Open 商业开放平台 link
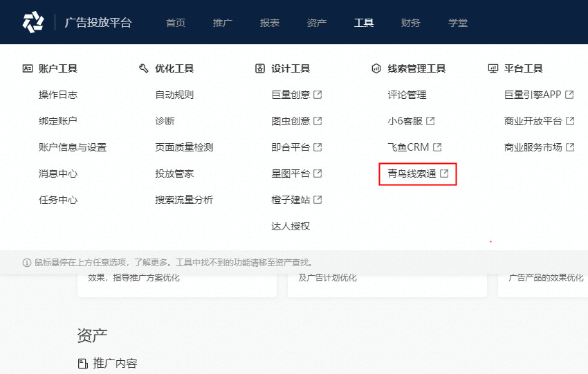Screen dimensions: 588x374 tap(533, 121)
